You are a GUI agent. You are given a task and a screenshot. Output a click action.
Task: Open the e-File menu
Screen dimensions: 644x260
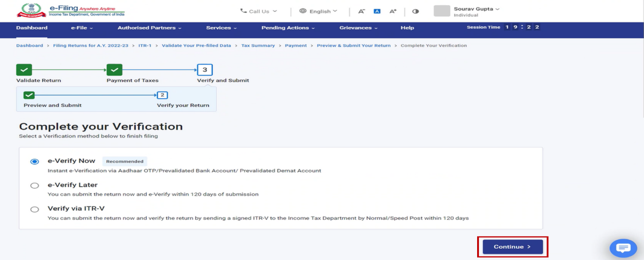[82, 28]
